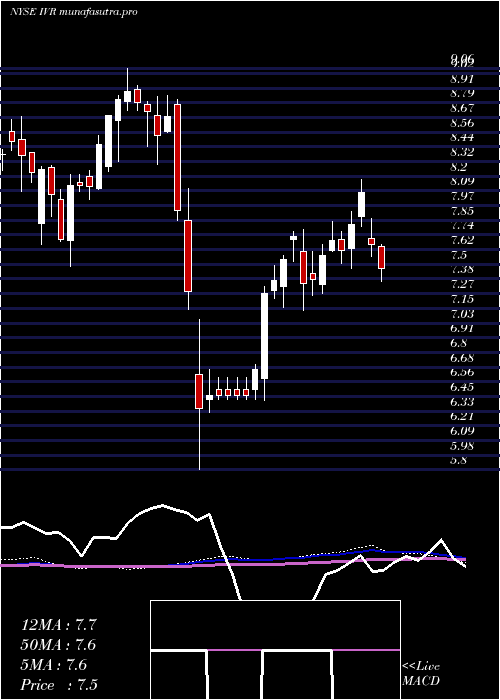This screenshot has width=500, height=700.
Task: Click the 7.85 price level label
Action: [x=462, y=211]
